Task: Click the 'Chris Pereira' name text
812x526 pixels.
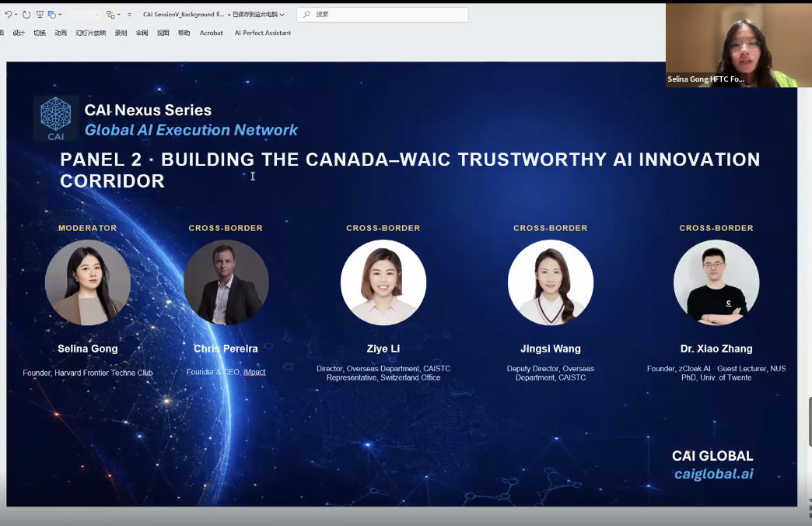Action: click(x=226, y=349)
